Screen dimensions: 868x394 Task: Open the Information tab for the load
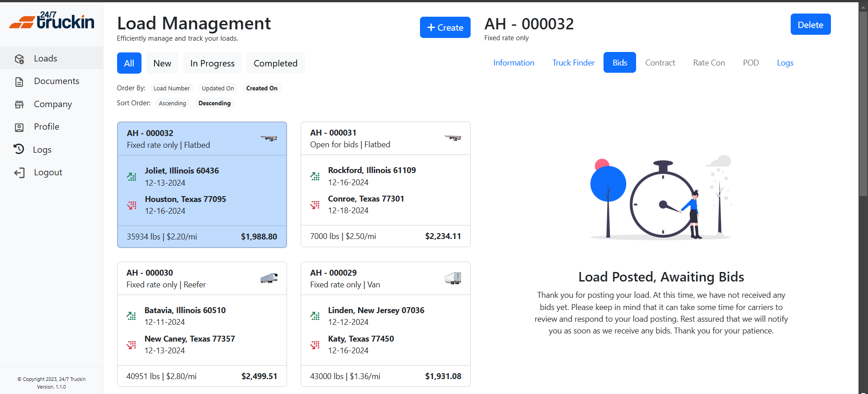[x=514, y=63]
